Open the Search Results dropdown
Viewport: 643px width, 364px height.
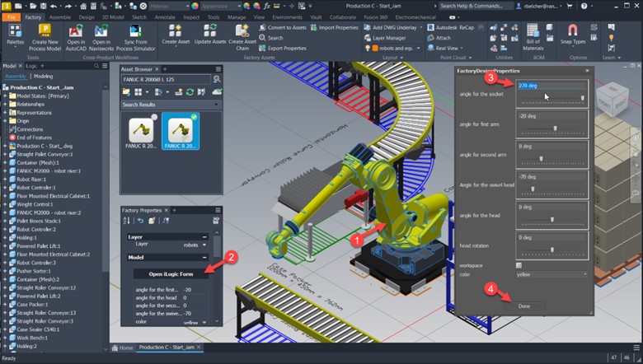[171, 105]
